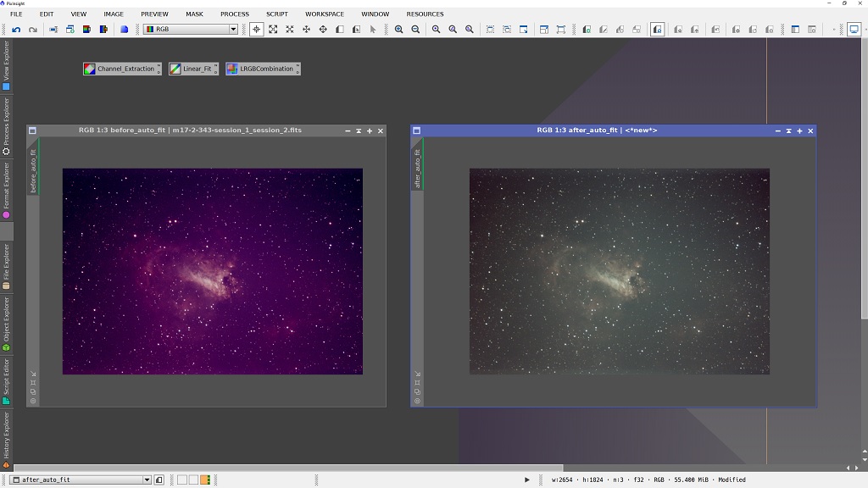The image size is (868, 488).
Task: Open the WORKSPACE menu
Action: click(x=324, y=14)
